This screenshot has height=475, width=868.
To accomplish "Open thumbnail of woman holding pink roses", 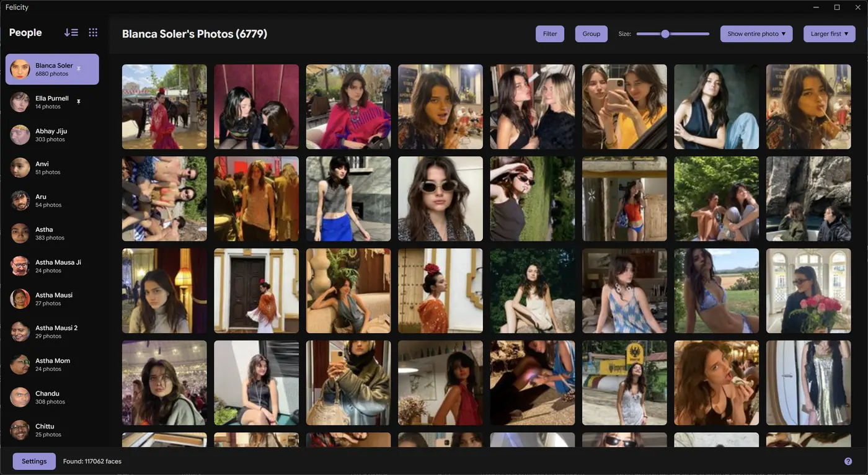I will [x=808, y=291].
